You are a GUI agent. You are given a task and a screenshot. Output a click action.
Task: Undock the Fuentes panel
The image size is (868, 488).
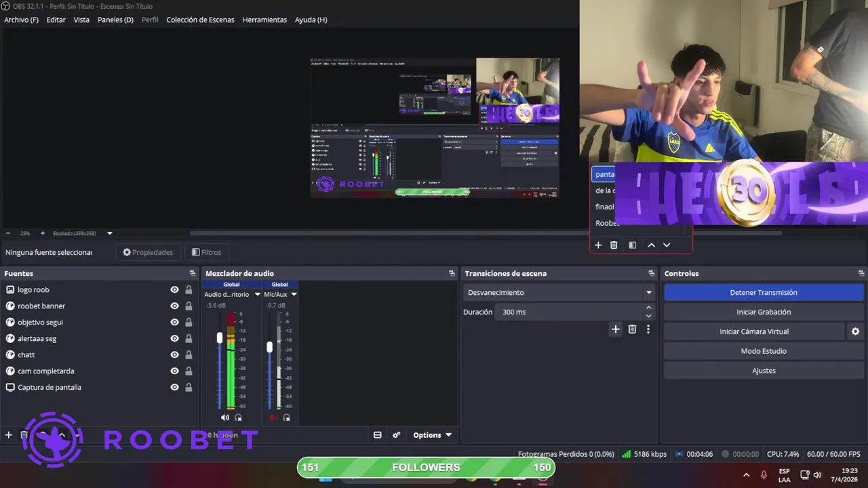tap(193, 273)
